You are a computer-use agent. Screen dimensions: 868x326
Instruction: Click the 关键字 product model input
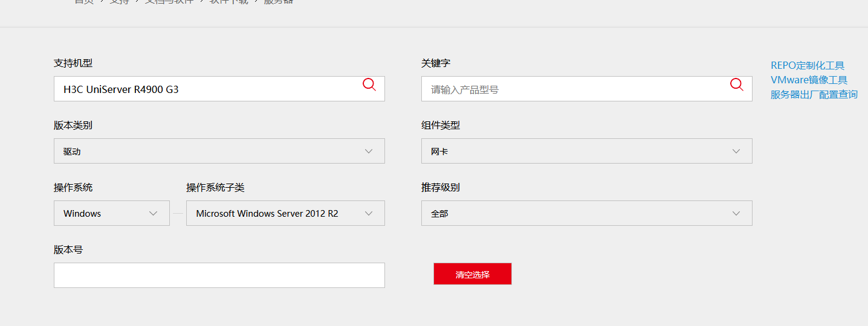pos(587,89)
